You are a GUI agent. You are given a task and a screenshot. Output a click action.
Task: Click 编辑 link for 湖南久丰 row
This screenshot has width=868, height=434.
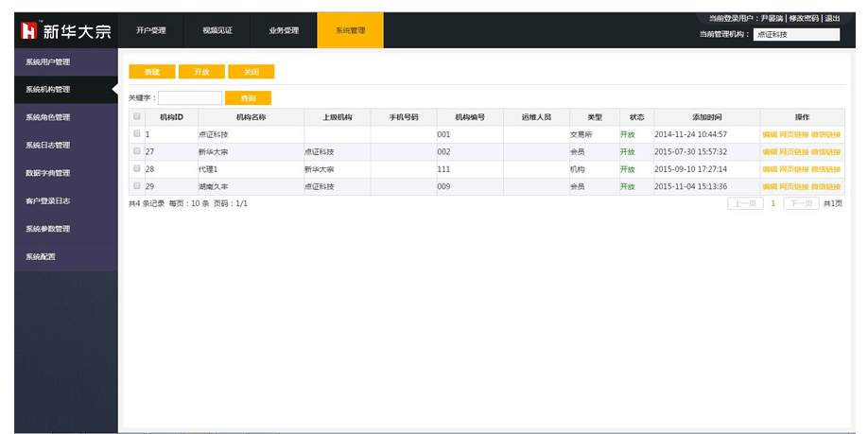pos(770,186)
